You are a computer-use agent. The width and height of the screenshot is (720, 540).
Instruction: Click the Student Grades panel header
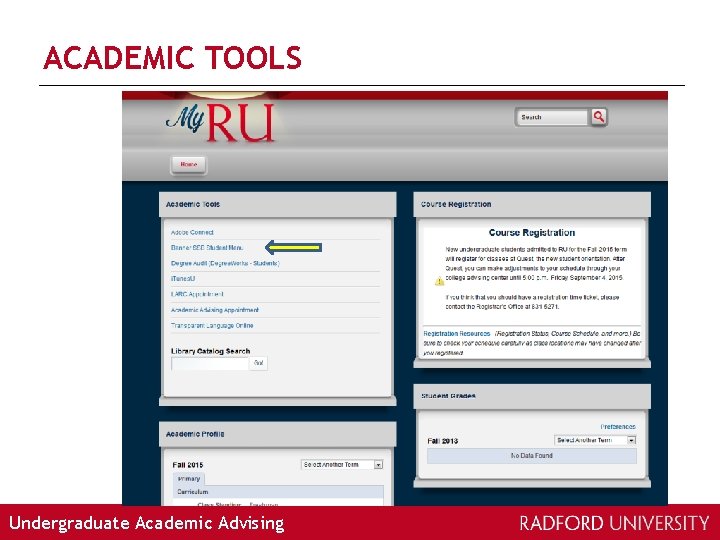pos(532,396)
